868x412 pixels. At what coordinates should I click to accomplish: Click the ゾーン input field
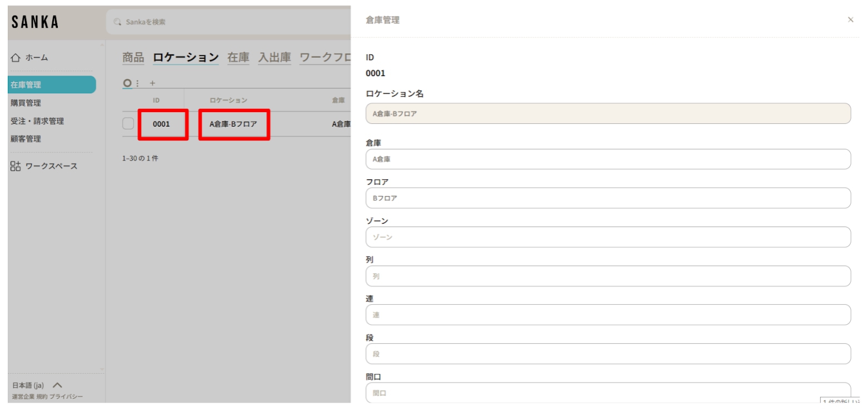point(608,237)
